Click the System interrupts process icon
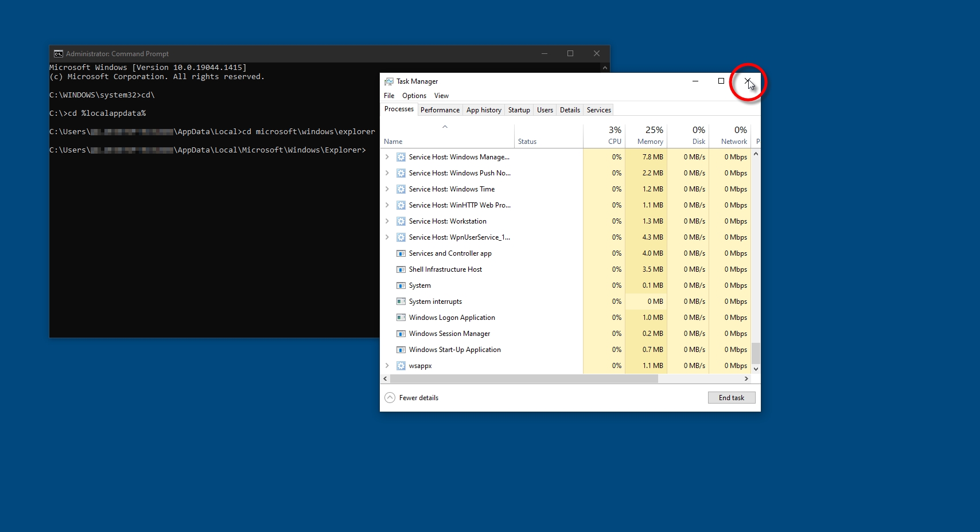The image size is (980, 532). click(401, 302)
